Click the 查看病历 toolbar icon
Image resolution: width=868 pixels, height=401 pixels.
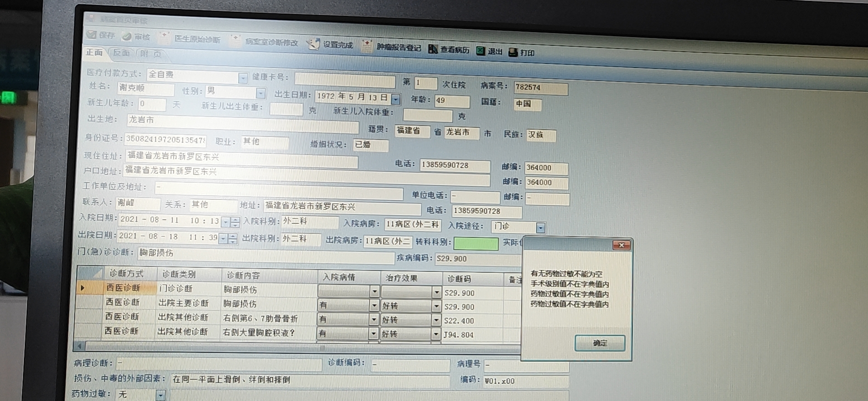pyautogui.click(x=433, y=49)
